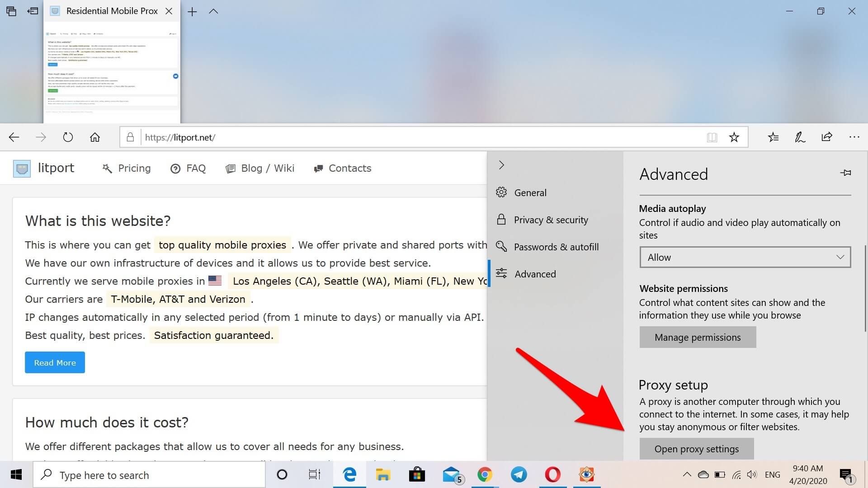Open Google Chrome from taskbar
The height and width of the screenshot is (488, 868).
[485, 474]
